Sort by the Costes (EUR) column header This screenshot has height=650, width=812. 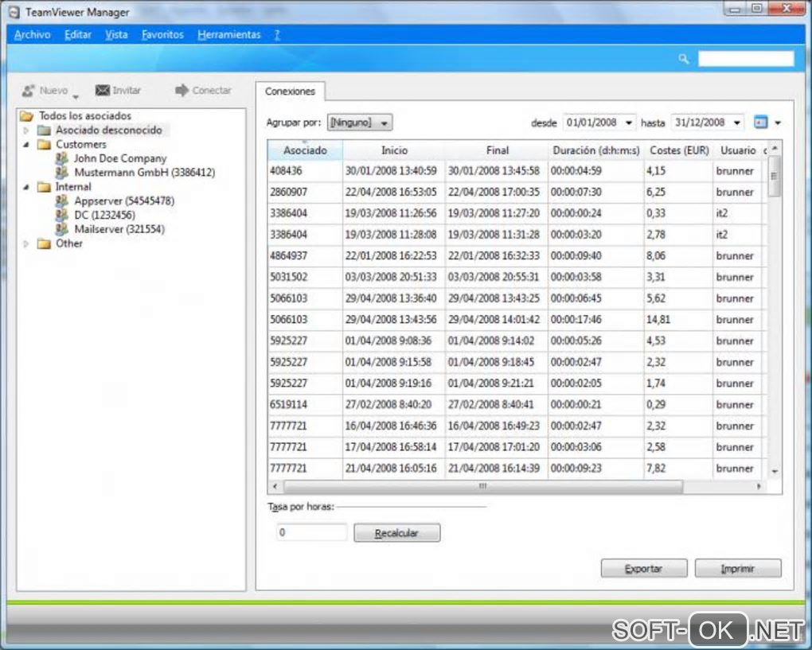(679, 150)
